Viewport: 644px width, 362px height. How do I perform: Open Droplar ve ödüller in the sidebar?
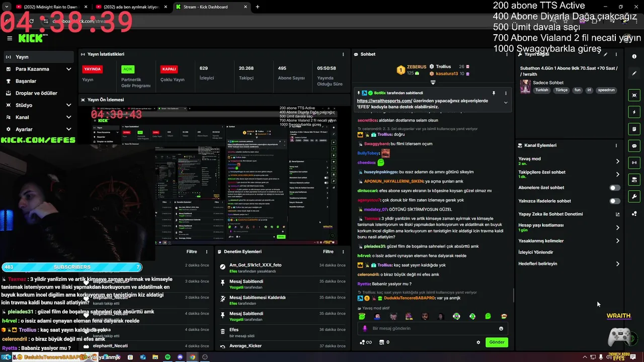pos(38,93)
